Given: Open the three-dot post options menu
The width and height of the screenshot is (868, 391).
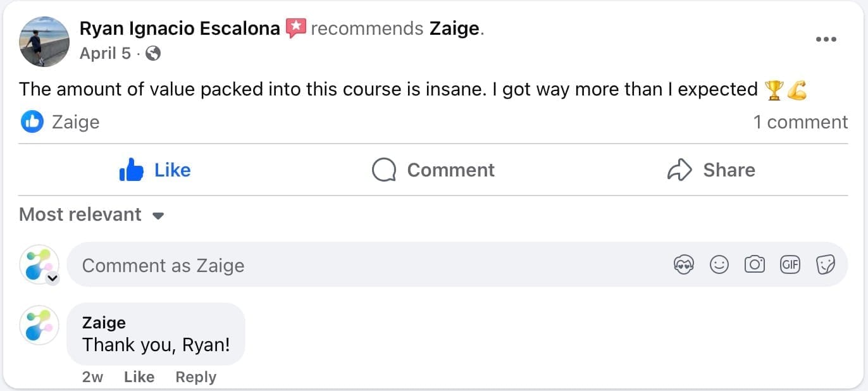Looking at the screenshot, I should pyautogui.click(x=826, y=39).
